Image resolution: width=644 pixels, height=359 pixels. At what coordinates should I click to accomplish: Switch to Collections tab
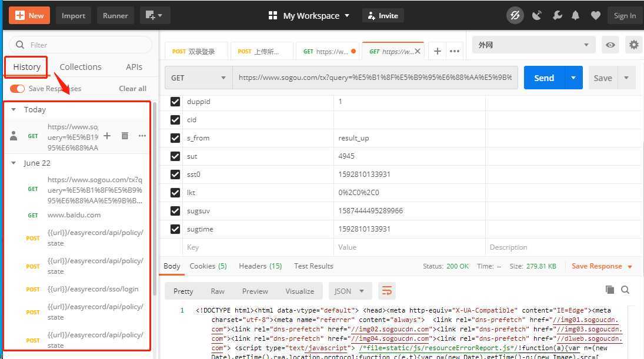81,67
